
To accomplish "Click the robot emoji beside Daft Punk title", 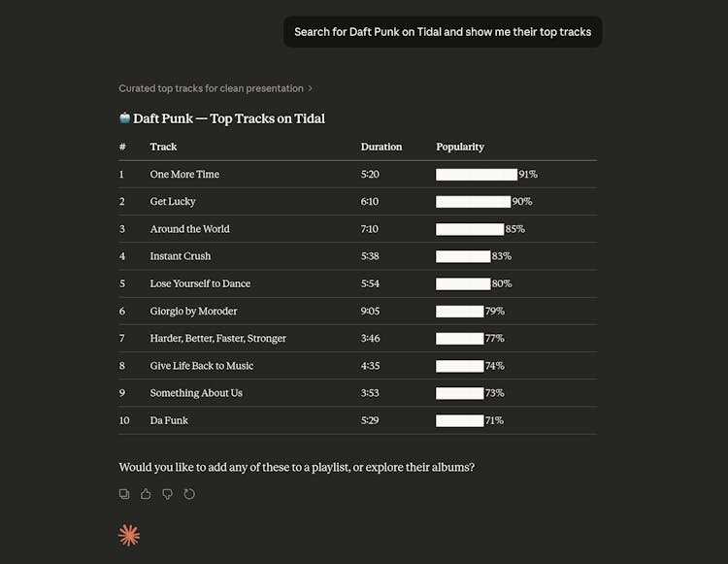I will tap(124, 118).
